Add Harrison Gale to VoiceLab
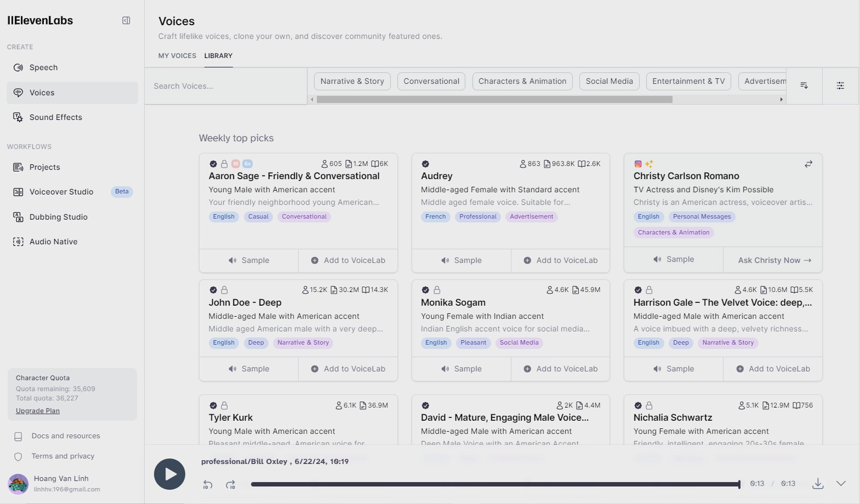The width and height of the screenshot is (860, 504). pos(773,369)
